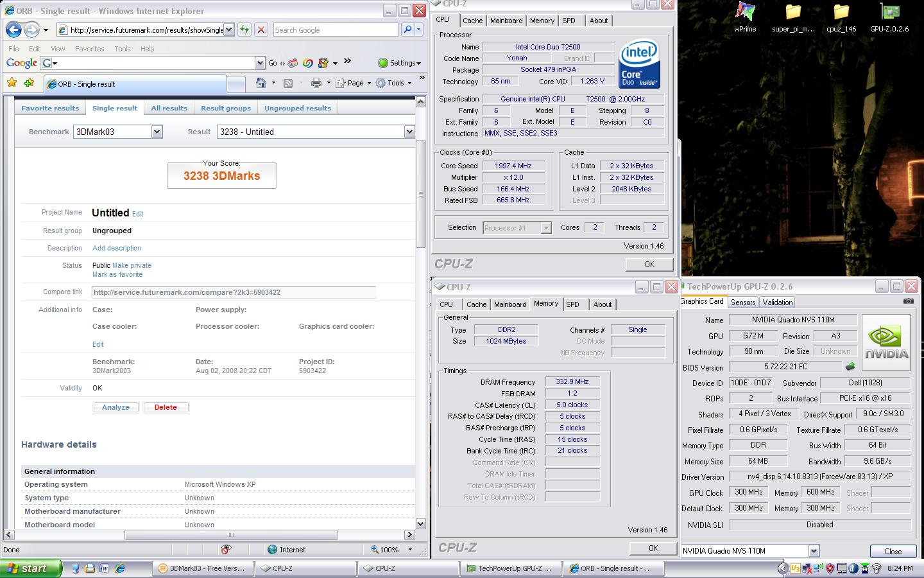The image size is (924, 578).
Task: Open the super_pi_m... folder on the desktop
Action: [793, 17]
